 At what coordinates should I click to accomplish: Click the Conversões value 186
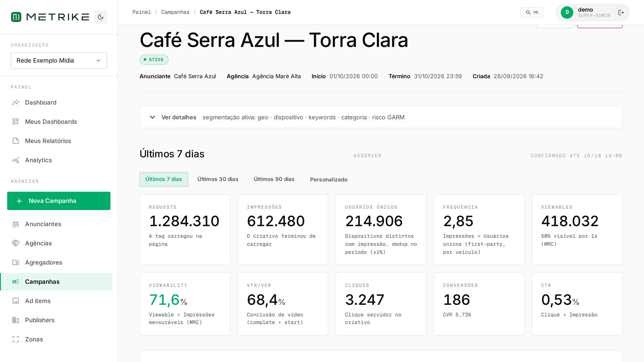(456, 300)
